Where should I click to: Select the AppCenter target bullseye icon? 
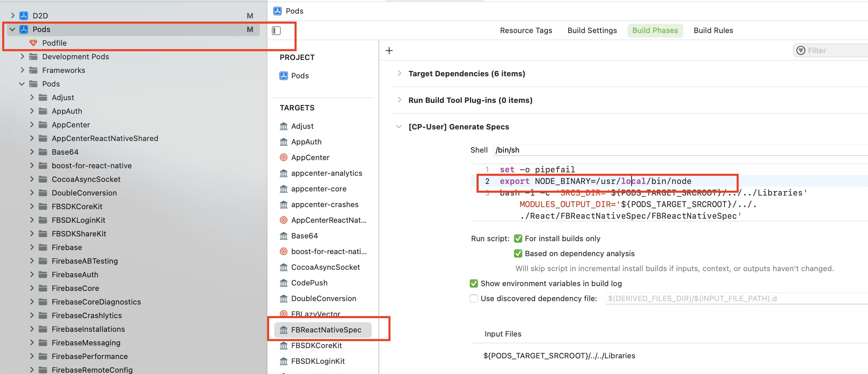coord(283,157)
